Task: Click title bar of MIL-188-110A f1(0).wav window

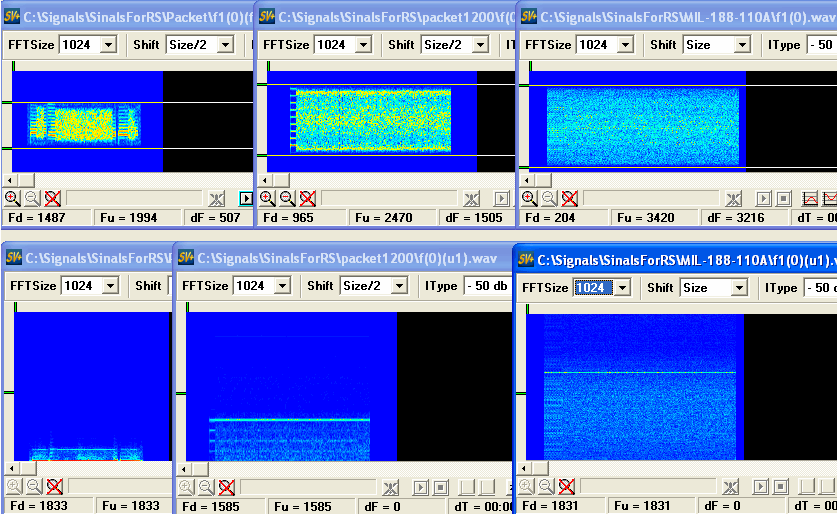Action: click(680, 17)
